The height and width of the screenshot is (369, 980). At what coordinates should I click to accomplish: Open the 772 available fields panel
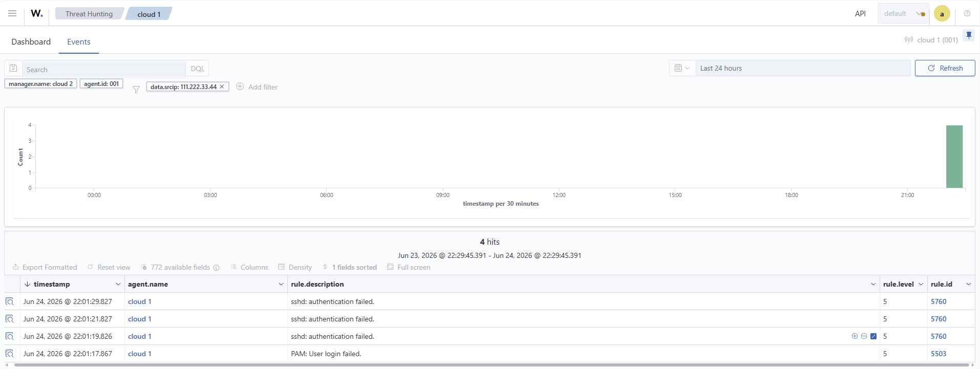tap(176, 267)
